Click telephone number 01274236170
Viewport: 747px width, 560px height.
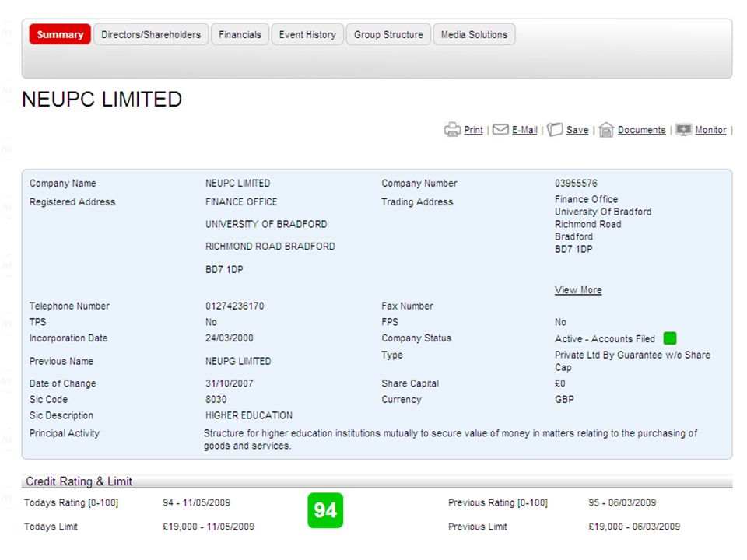tap(235, 306)
